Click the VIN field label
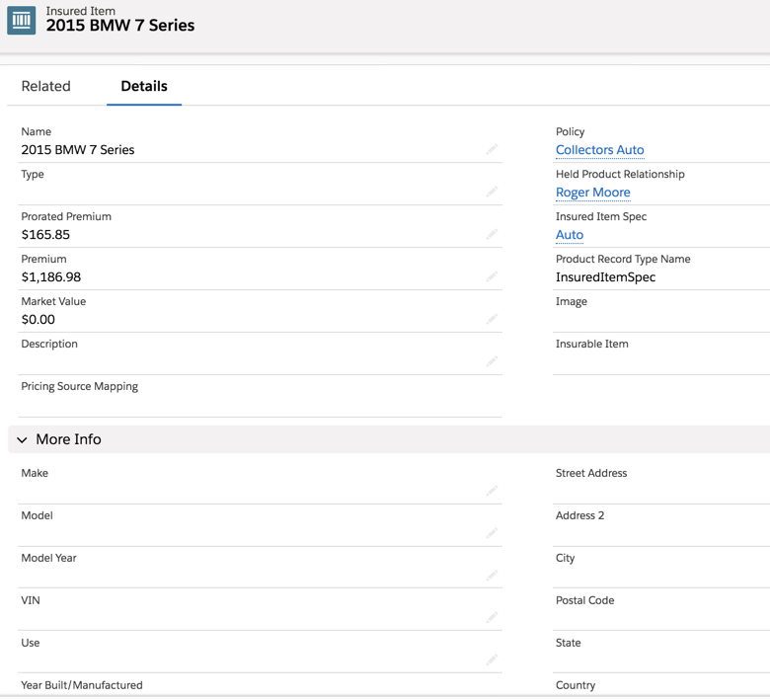Viewport: 770px width, 700px height. [x=31, y=600]
